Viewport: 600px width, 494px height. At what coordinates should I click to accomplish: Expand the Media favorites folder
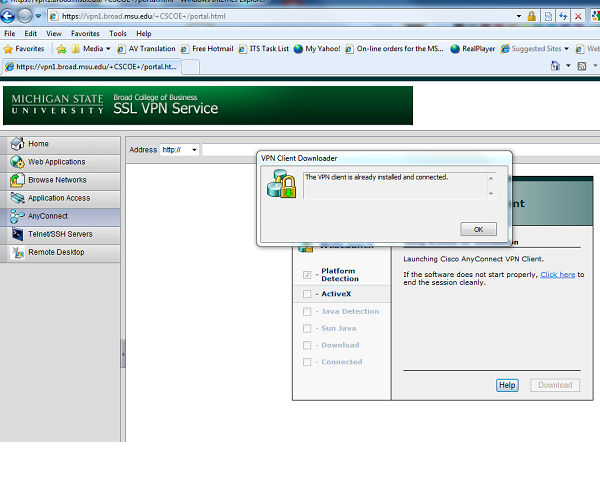[x=91, y=49]
